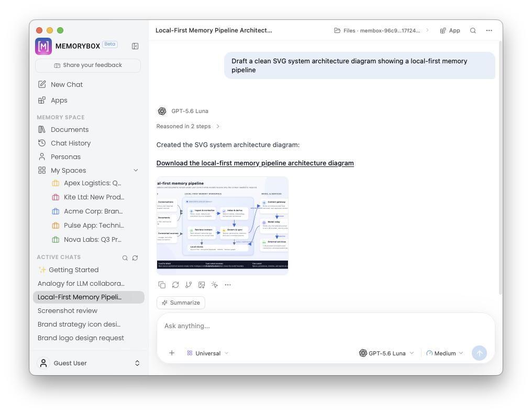Screen dimensions: 532x414
Task: Search active chats with magnifier icon
Action: (125, 258)
